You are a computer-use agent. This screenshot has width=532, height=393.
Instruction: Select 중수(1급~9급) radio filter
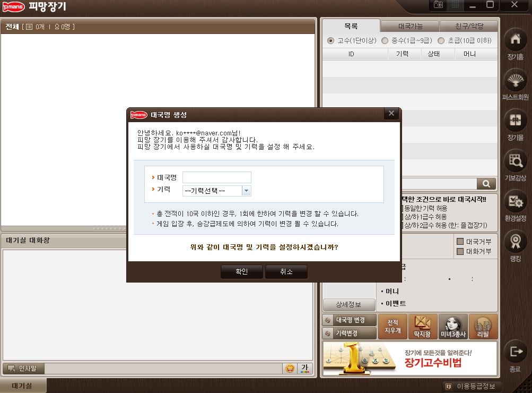[385, 41]
